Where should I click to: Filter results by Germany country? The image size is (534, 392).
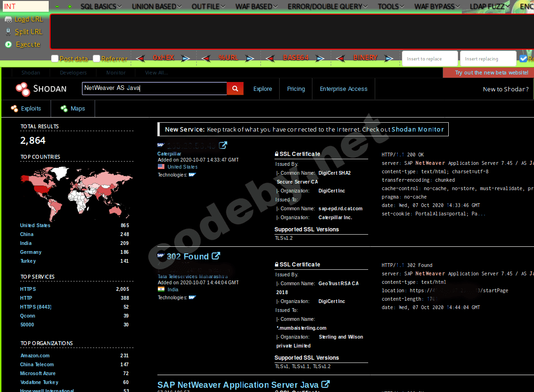[x=30, y=252]
